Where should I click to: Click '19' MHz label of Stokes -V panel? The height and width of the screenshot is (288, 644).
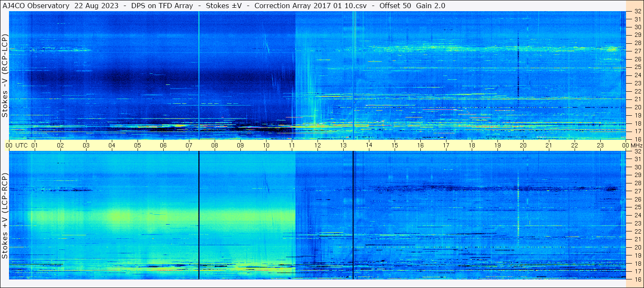637,115
